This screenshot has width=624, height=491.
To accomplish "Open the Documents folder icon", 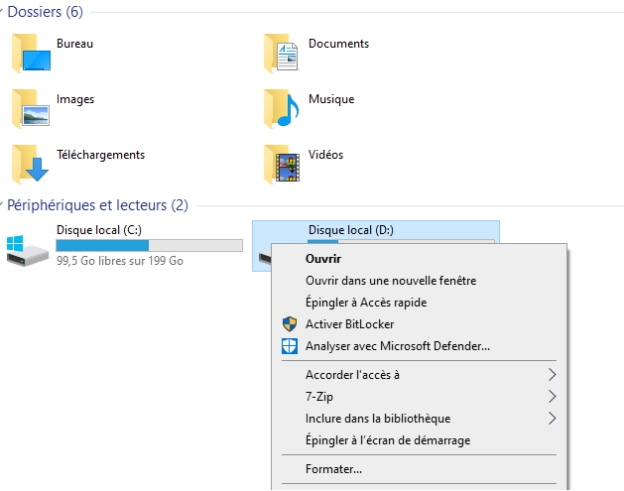I will pyautogui.click(x=281, y=53).
